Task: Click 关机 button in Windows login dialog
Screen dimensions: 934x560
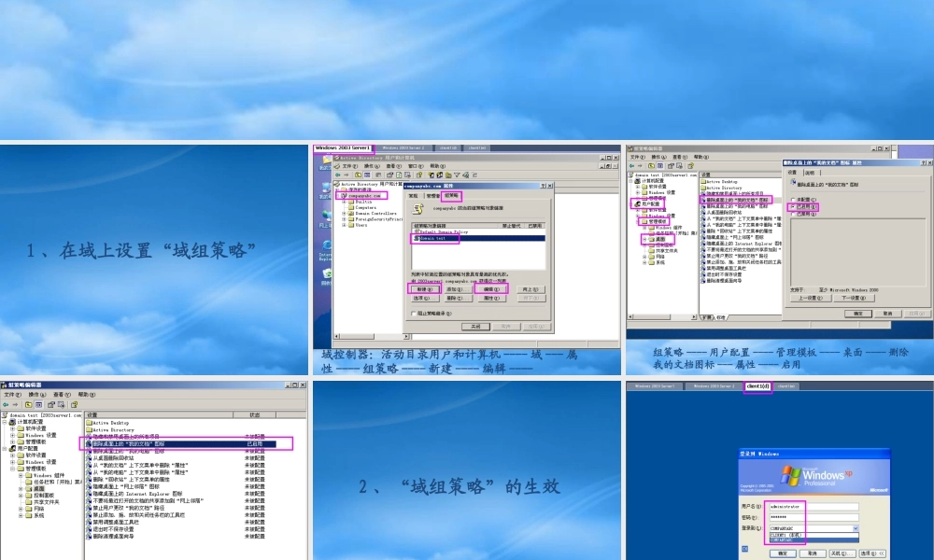Action: 842,553
